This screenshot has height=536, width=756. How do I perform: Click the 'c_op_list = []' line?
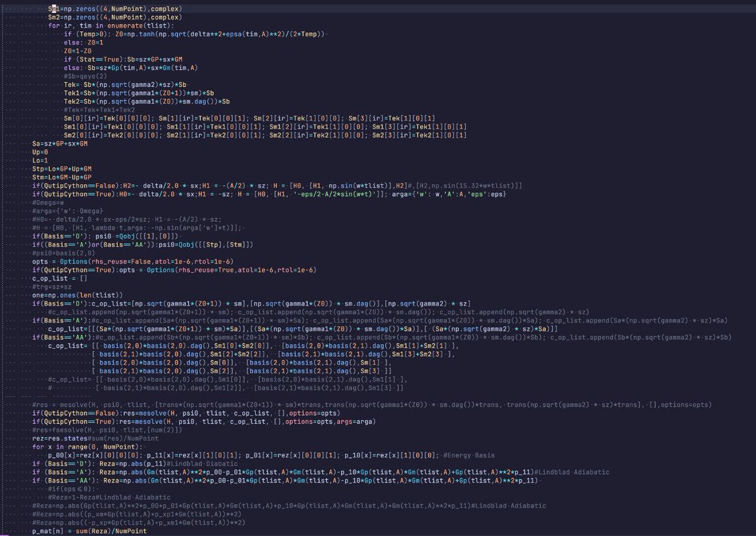pyautogui.click(x=60, y=279)
